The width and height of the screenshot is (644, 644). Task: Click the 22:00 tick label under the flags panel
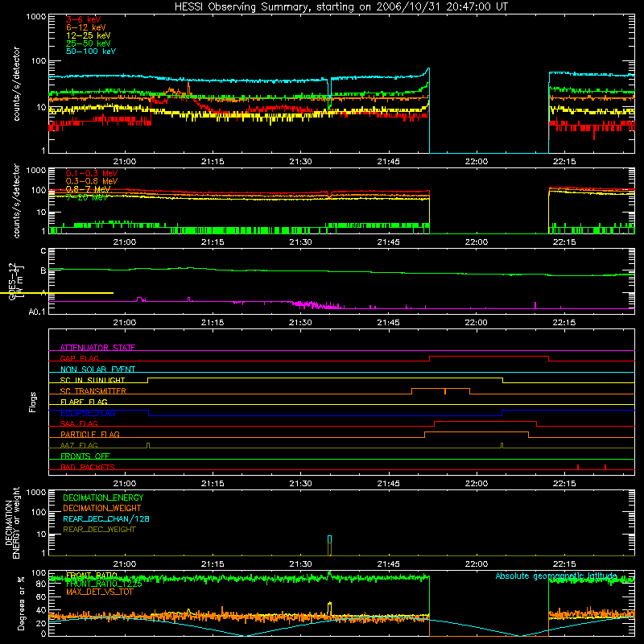(476, 484)
